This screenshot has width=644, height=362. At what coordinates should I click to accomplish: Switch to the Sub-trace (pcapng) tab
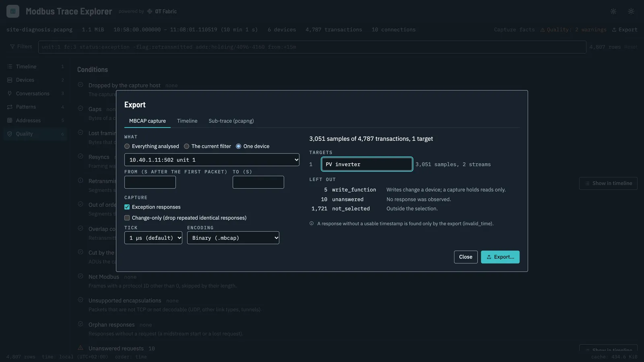click(x=231, y=121)
